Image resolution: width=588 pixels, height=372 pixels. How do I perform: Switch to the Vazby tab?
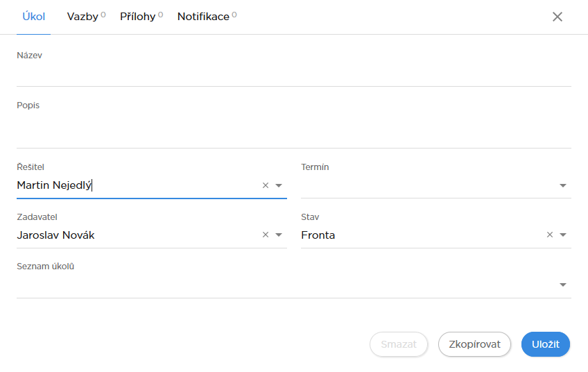point(83,17)
